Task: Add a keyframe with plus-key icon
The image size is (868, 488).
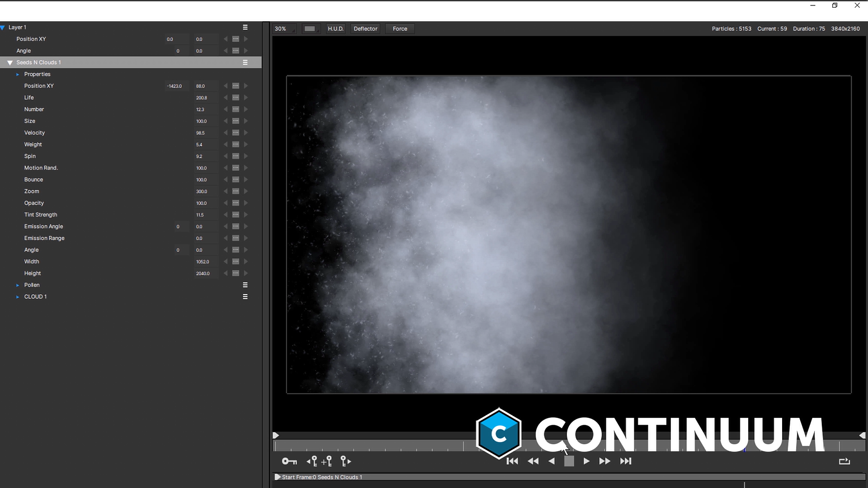Action: 327,461
